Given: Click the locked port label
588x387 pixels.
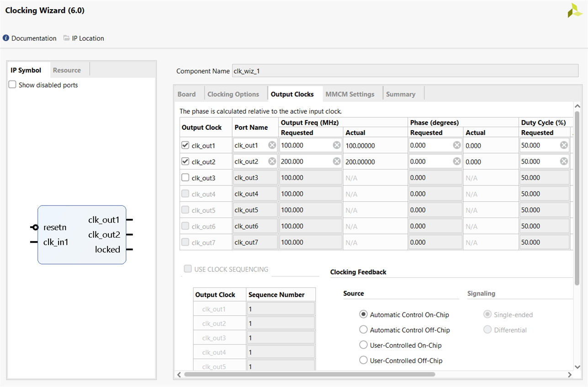Looking at the screenshot, I should click(x=108, y=249).
